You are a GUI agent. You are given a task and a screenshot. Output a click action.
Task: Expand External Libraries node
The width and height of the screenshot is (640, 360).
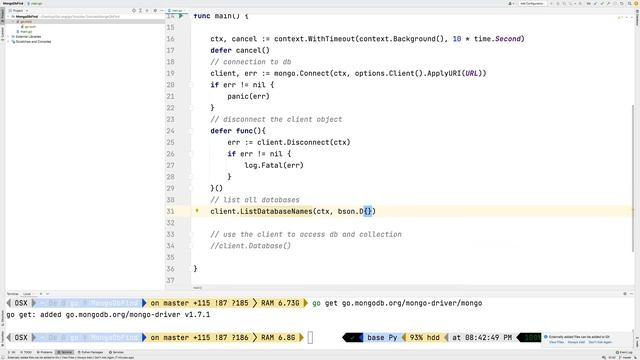[9, 37]
